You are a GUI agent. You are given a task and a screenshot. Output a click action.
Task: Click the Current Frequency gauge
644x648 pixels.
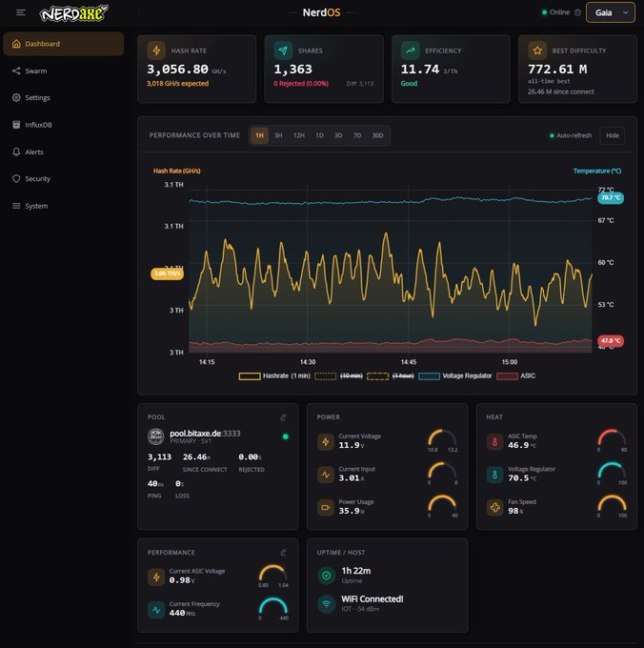pyautogui.click(x=273, y=609)
